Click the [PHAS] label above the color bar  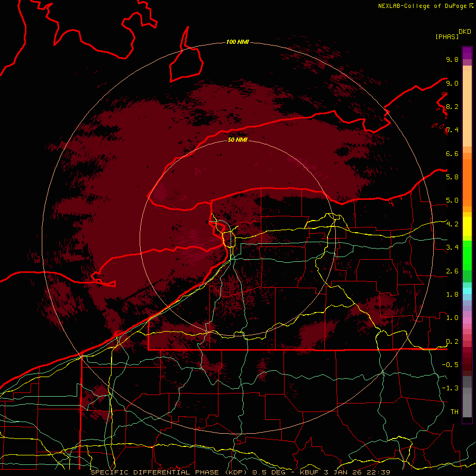coord(447,36)
